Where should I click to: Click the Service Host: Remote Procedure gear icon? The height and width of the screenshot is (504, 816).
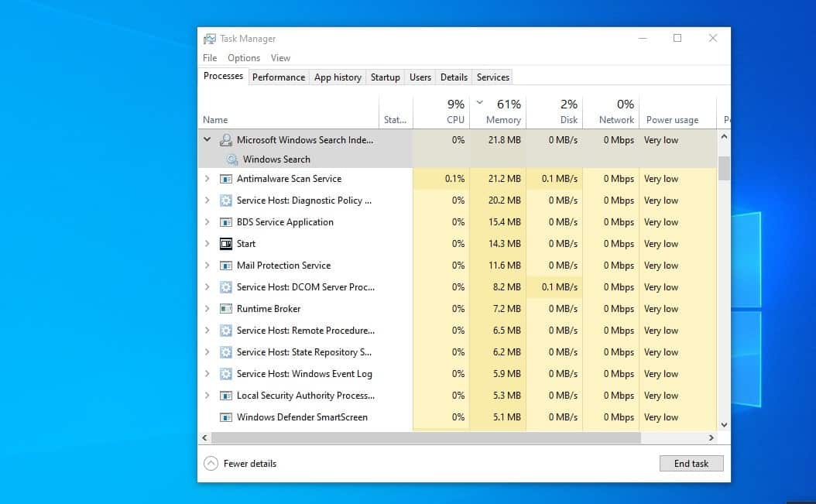point(226,331)
